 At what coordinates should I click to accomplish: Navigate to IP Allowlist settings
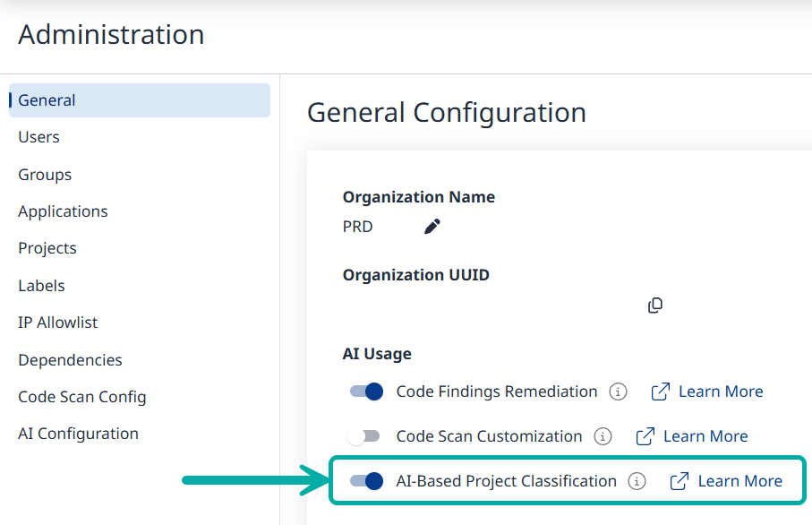pyautogui.click(x=58, y=323)
